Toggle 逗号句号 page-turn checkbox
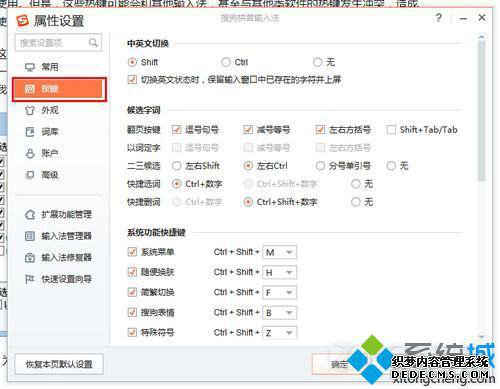500x389 pixels. (176, 129)
